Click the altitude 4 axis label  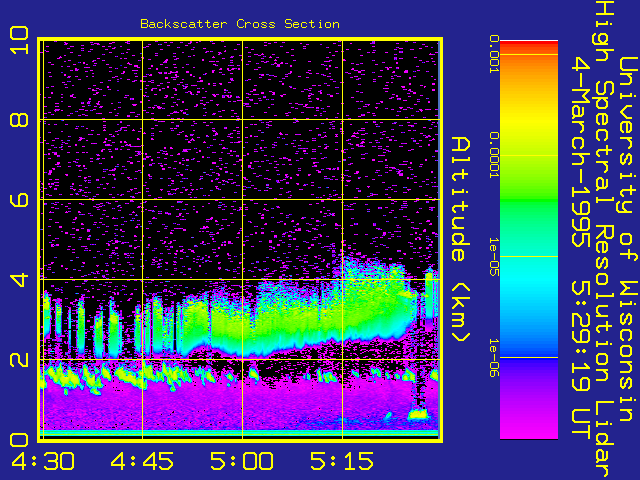[19, 280]
